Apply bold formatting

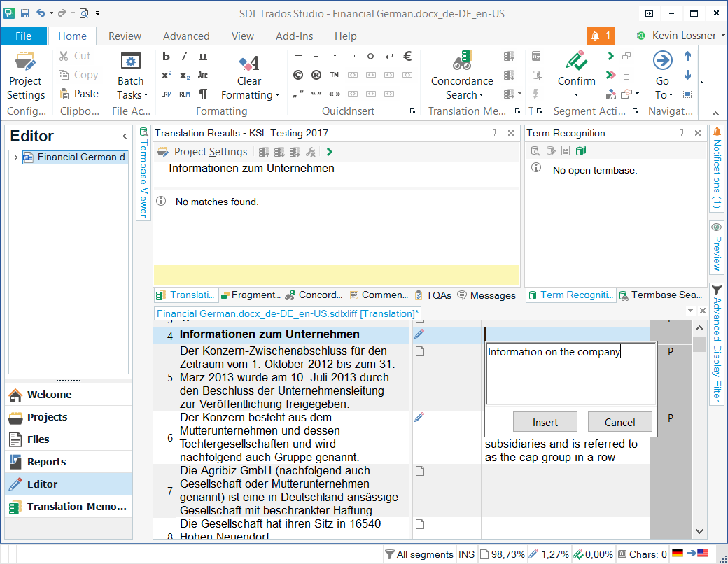tap(166, 57)
